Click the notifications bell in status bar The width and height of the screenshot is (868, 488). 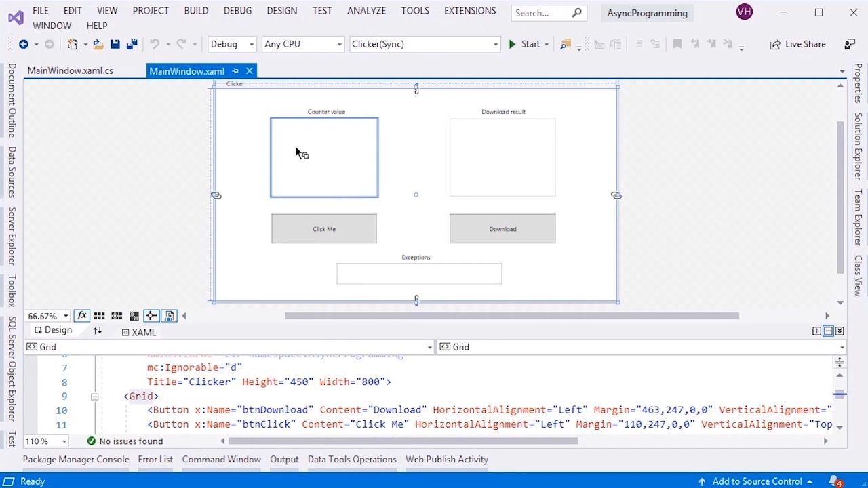click(x=834, y=481)
